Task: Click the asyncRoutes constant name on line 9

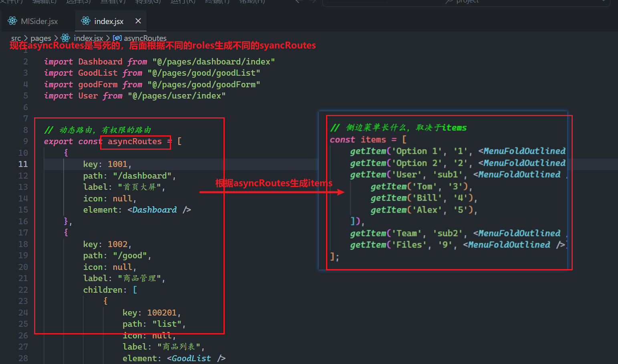Action: tap(135, 141)
